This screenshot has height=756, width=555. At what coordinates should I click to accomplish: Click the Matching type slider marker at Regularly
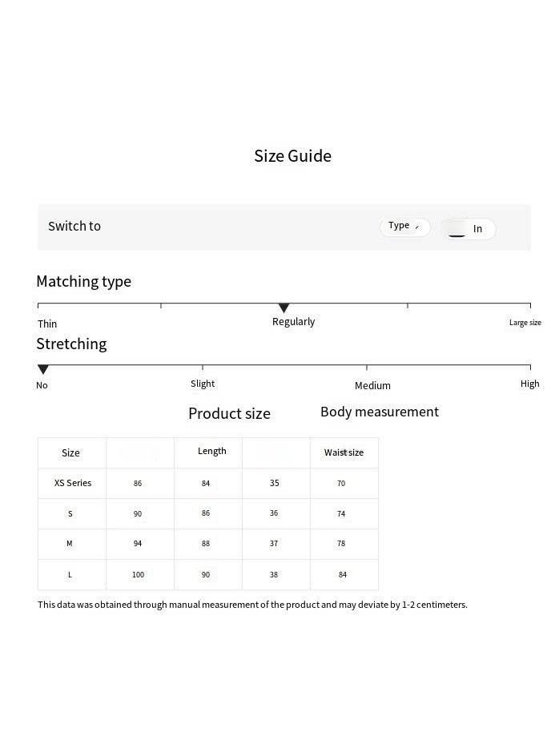tap(284, 308)
